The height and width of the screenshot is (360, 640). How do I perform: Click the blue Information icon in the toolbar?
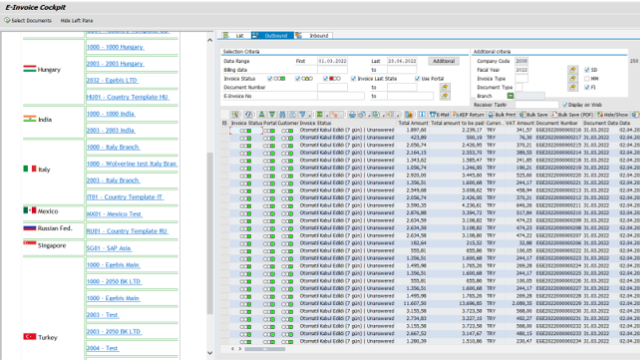(x=422, y=115)
